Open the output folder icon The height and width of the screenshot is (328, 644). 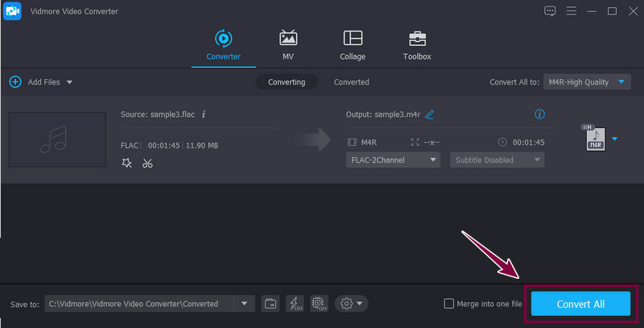[x=270, y=304]
